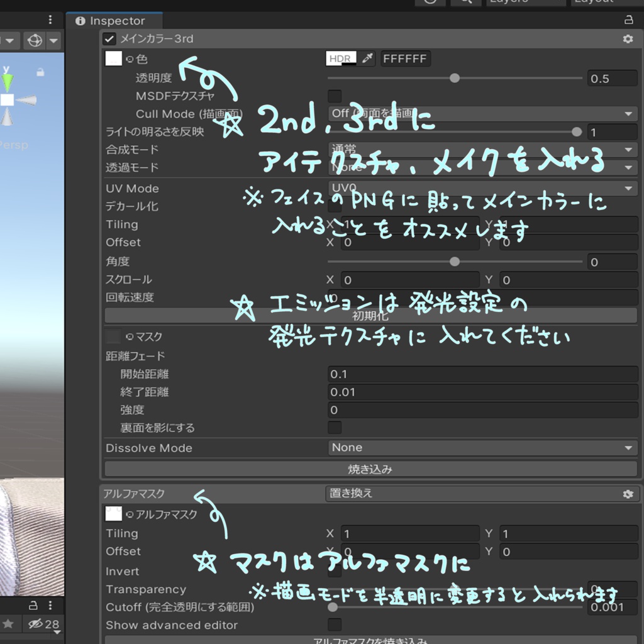Adjust the ライトの明るさを反映 slider handle
The image size is (644, 644).
pyautogui.click(x=577, y=132)
